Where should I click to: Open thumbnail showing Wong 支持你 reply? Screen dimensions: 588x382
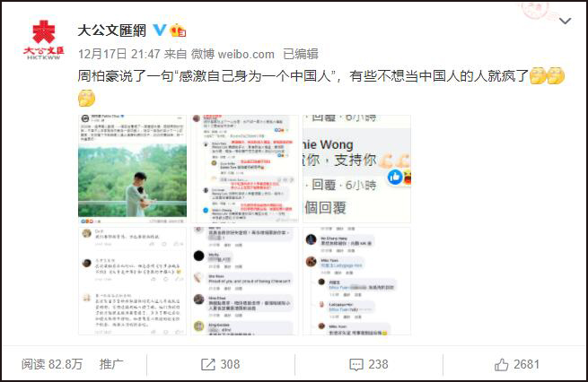click(x=356, y=169)
